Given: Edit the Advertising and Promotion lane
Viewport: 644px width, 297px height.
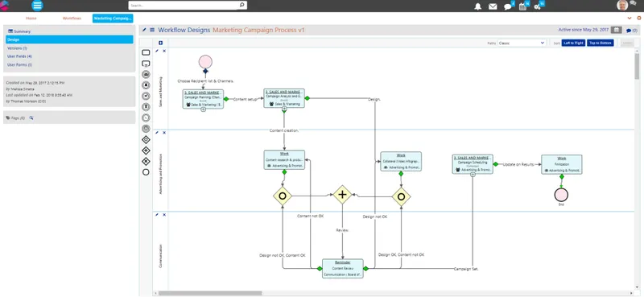Looking at the screenshot, I should (x=156, y=133).
